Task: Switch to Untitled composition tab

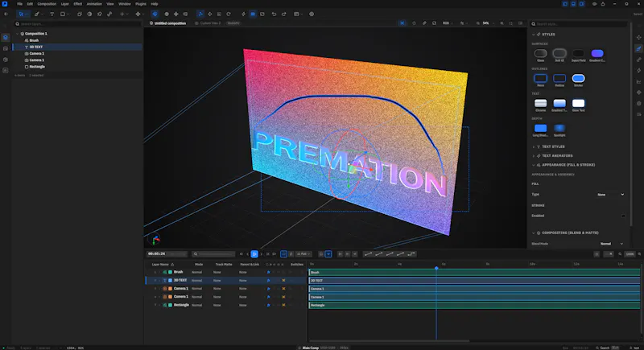Action: [168, 23]
